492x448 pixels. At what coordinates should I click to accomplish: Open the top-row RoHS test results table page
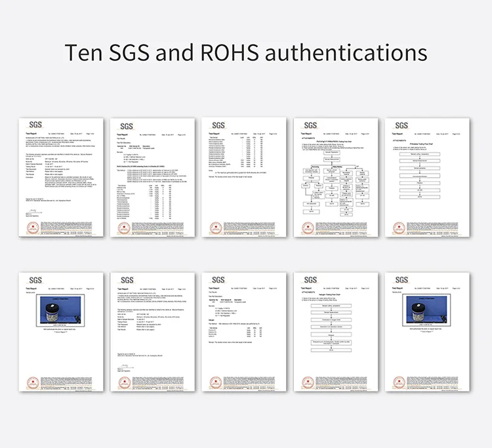(152, 178)
